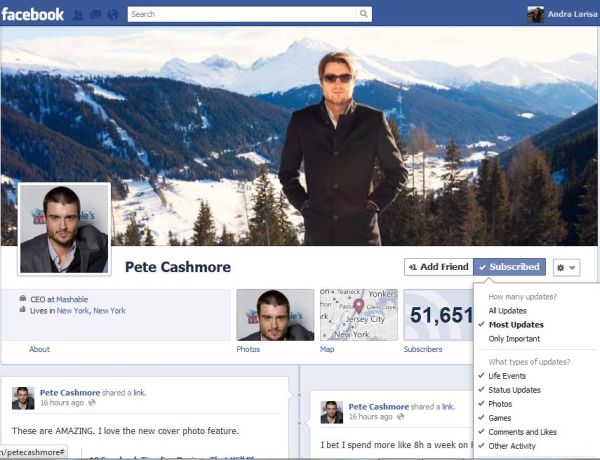This screenshot has height=460, width=600.
Task: Click Andra Larisa's avatar icon
Action: click(x=536, y=14)
